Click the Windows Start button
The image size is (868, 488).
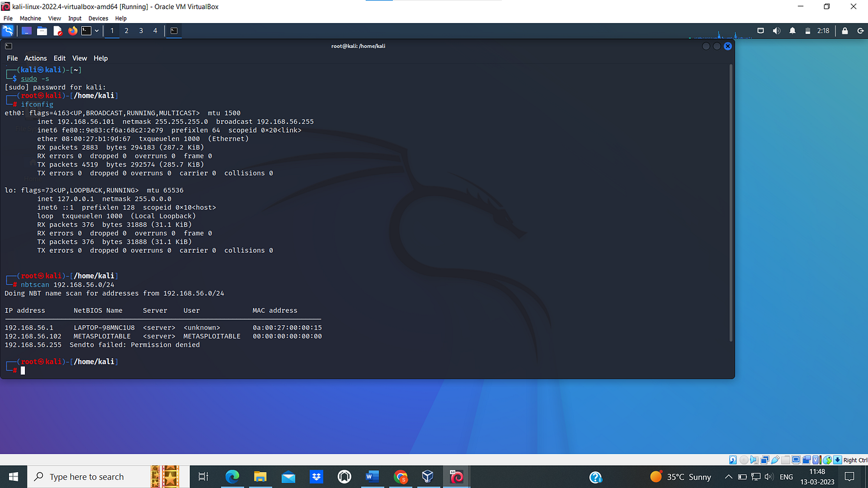(x=13, y=477)
